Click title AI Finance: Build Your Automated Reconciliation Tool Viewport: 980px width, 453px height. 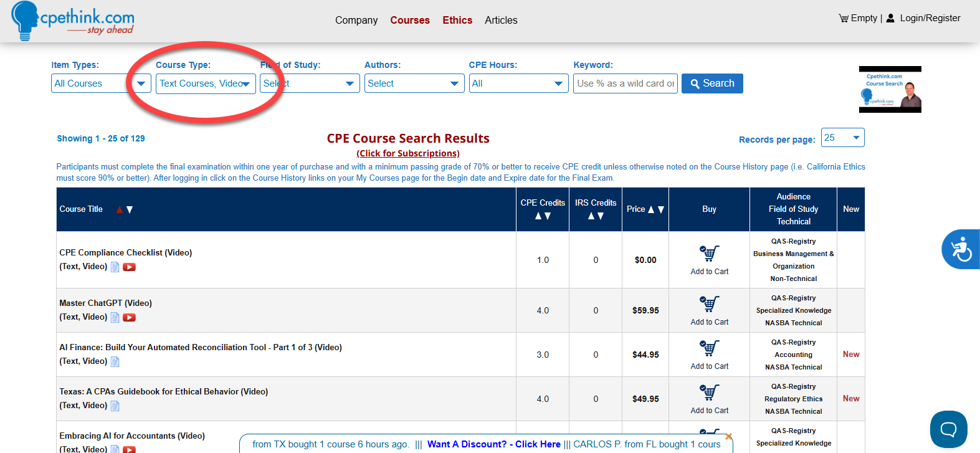point(201,347)
